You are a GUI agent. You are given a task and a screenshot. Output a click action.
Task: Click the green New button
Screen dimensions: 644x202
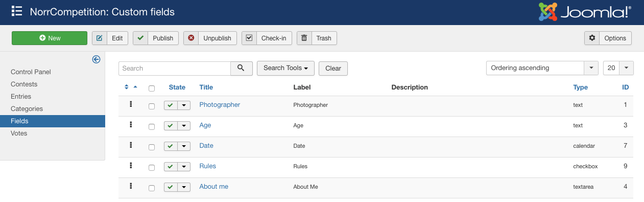(50, 38)
